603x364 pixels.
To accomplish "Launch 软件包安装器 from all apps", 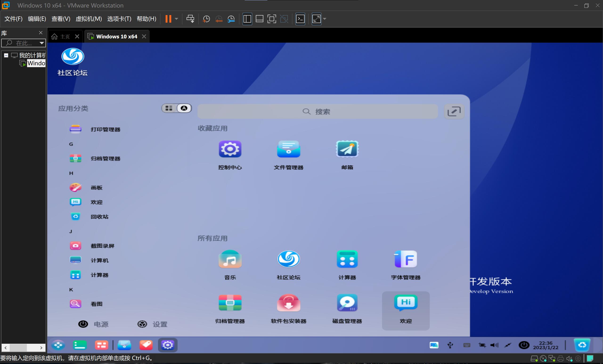I will (288, 303).
